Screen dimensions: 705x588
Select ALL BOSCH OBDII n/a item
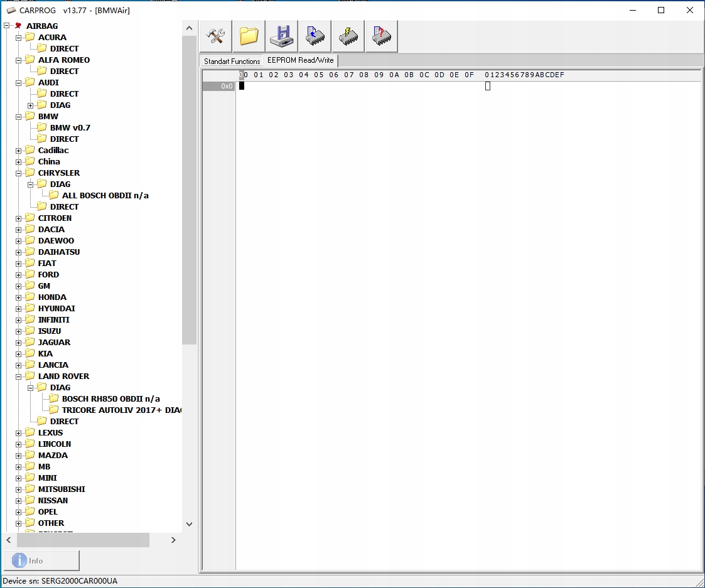105,195
